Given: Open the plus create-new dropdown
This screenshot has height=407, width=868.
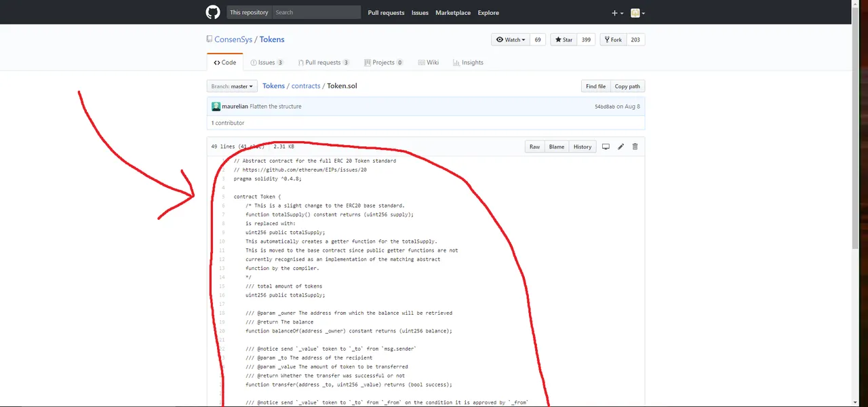Looking at the screenshot, I should [x=617, y=13].
